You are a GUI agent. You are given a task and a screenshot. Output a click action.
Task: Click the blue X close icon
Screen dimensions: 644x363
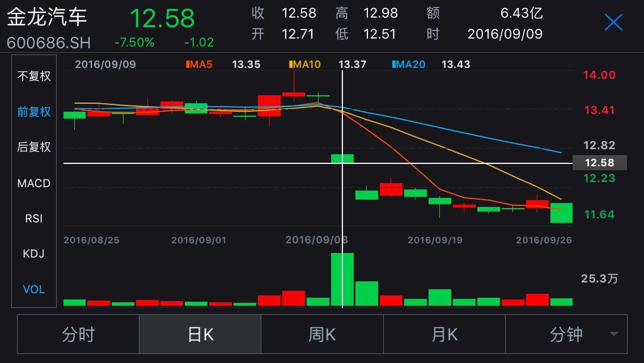[x=613, y=23]
